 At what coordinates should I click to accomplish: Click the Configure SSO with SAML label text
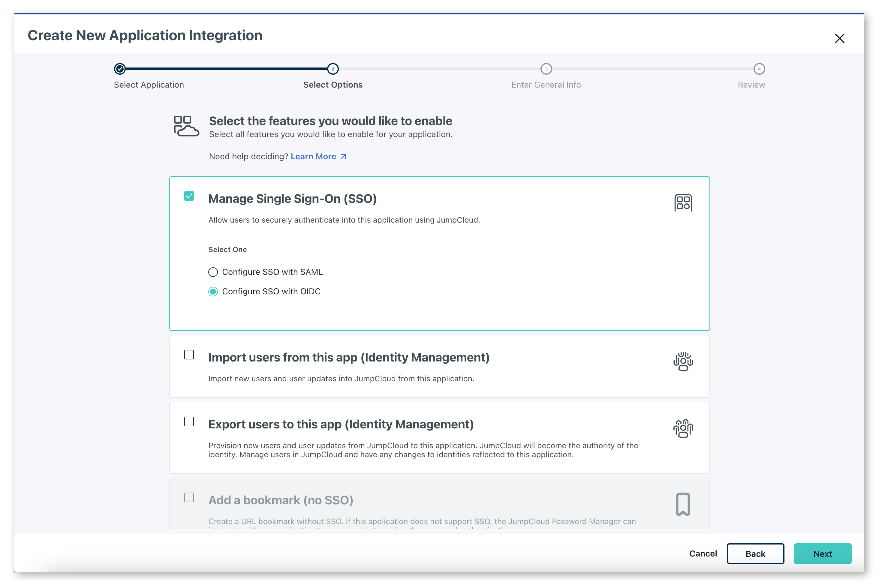point(272,272)
